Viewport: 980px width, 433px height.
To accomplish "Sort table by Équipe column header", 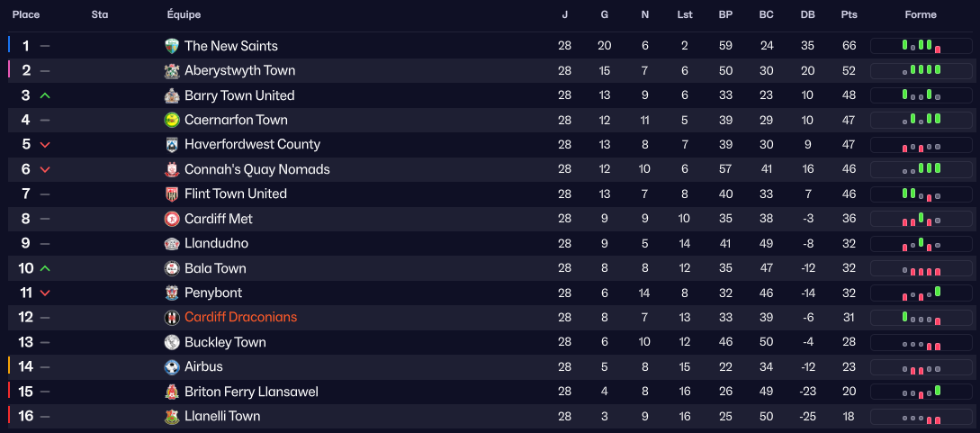I will pos(184,15).
